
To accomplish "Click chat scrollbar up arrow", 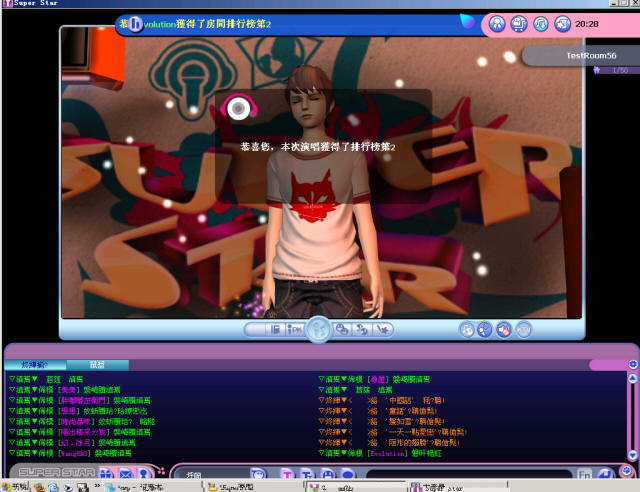I will click(632, 378).
